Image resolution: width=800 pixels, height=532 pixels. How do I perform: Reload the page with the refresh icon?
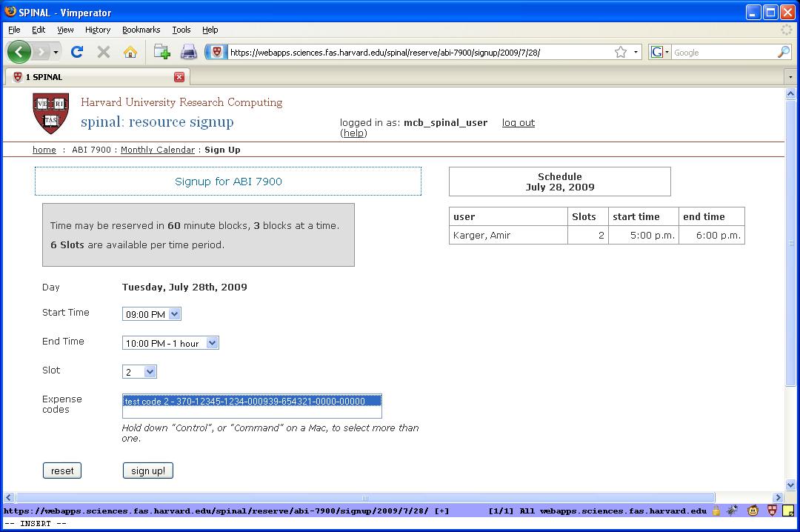[x=76, y=52]
